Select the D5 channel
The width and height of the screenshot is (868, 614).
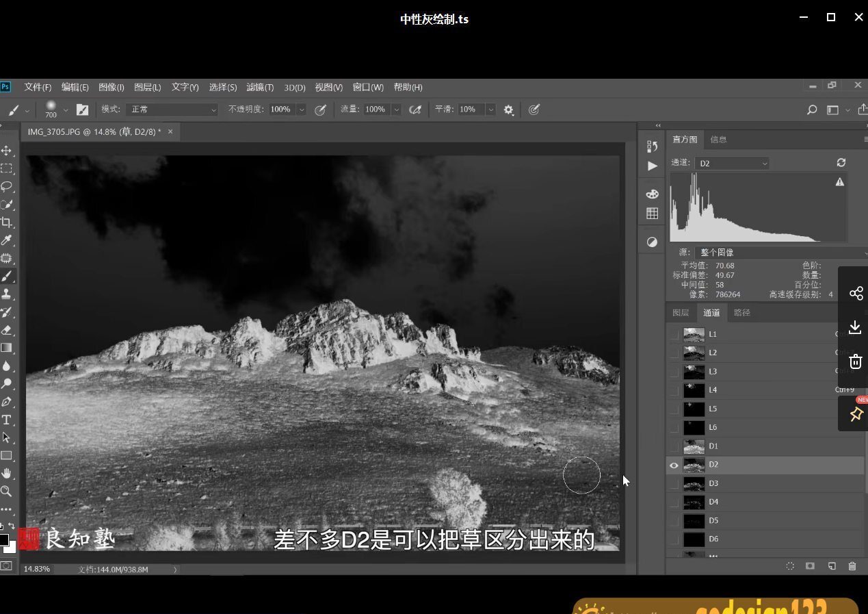coord(715,520)
